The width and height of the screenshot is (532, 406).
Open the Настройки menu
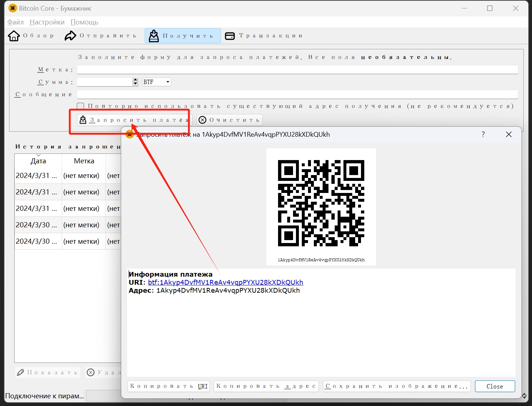[x=47, y=22]
